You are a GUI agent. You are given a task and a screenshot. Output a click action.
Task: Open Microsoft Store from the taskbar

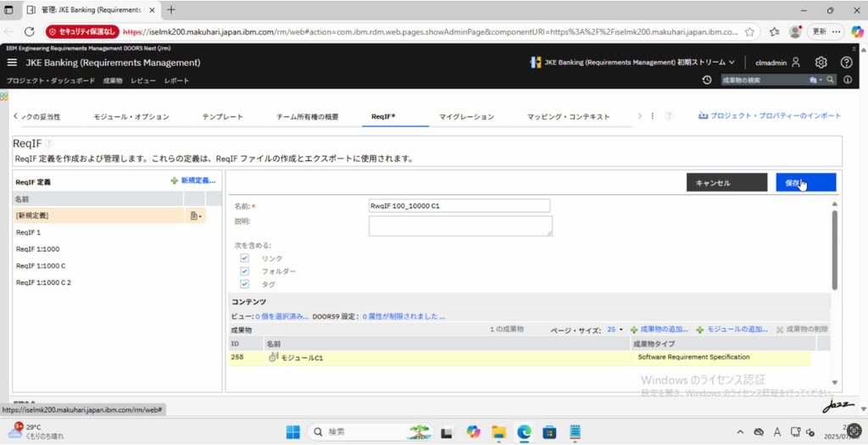coord(549,431)
